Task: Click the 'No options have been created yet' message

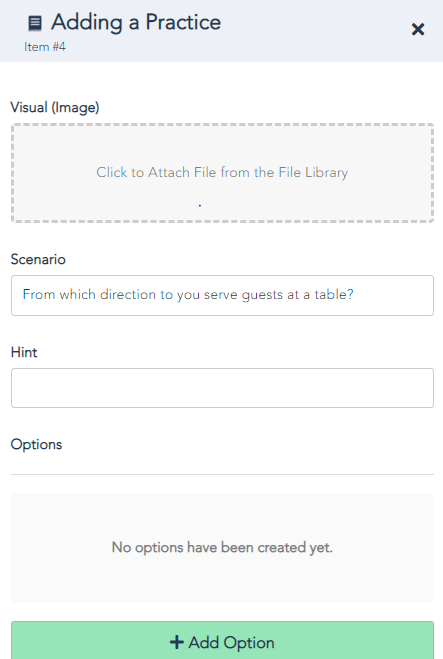Action: (222, 548)
